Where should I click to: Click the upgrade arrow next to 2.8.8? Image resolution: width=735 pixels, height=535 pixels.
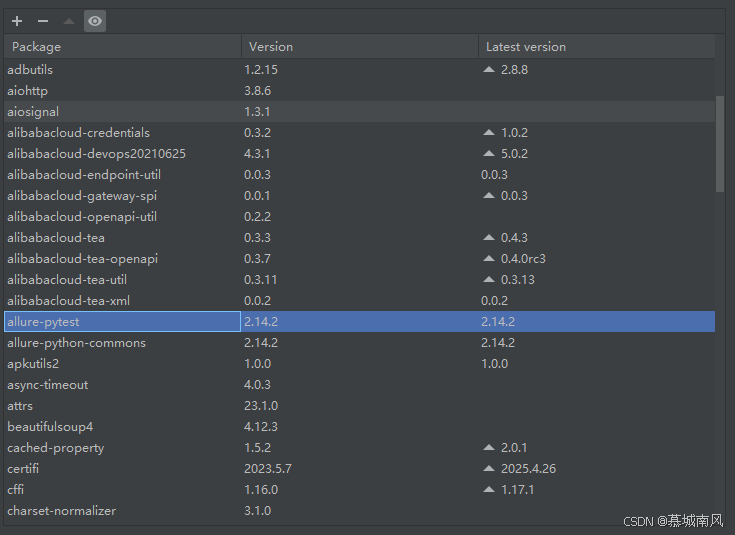point(489,69)
